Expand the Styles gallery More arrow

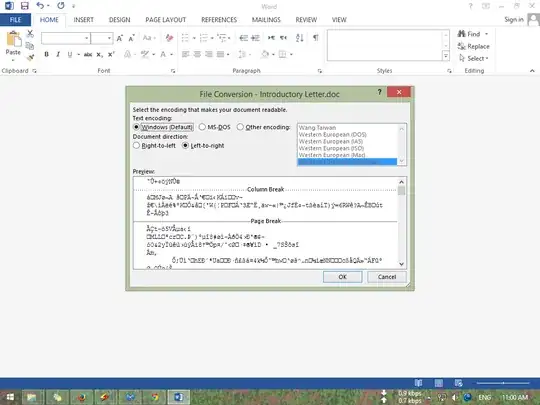pyautogui.click(x=446, y=56)
